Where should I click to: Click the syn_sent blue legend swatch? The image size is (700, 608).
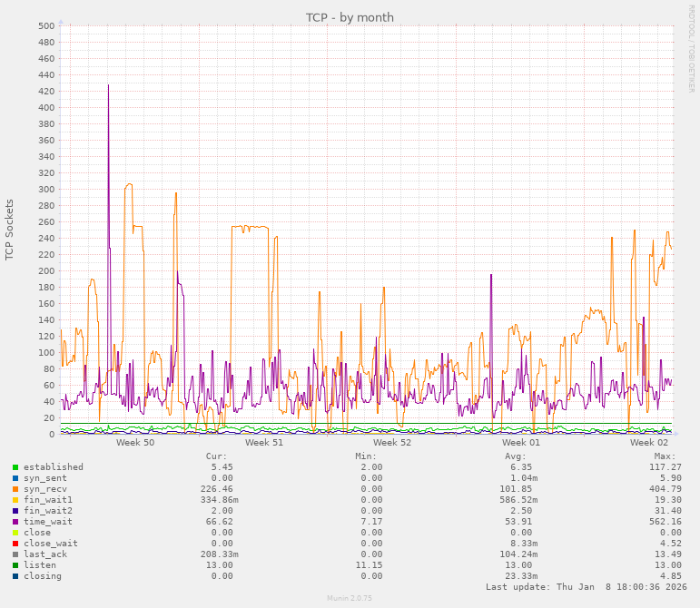tap(15, 478)
